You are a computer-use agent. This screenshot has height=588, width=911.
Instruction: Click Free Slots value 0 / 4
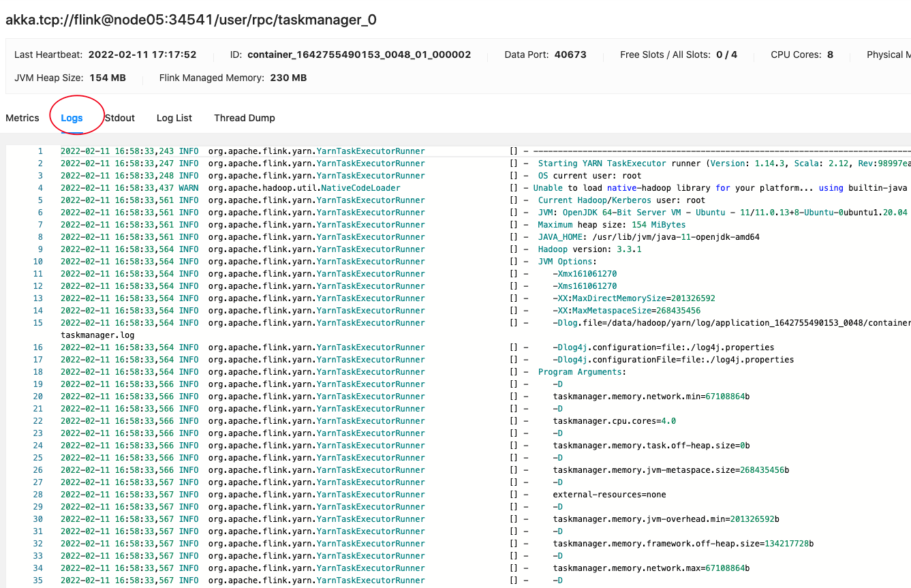coord(726,55)
